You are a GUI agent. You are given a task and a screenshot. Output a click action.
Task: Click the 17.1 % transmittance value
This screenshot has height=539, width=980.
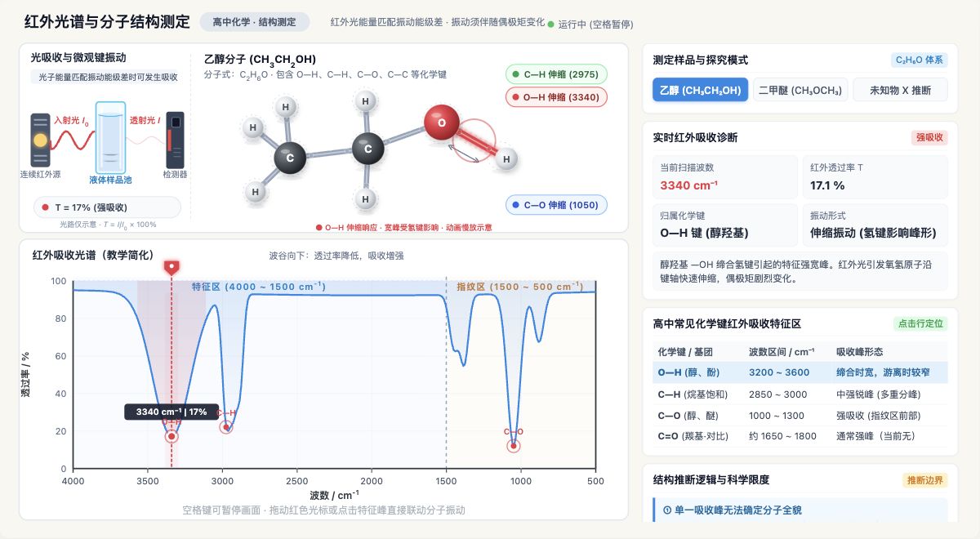pos(827,185)
